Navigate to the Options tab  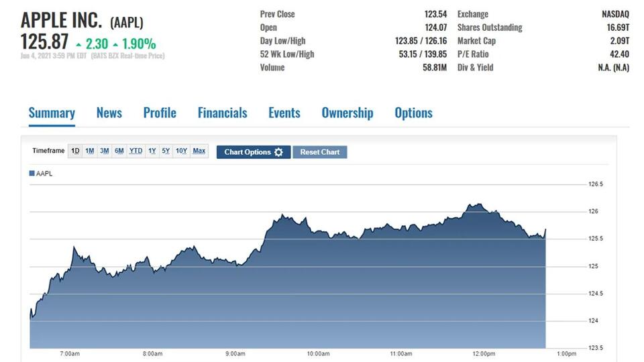413,113
